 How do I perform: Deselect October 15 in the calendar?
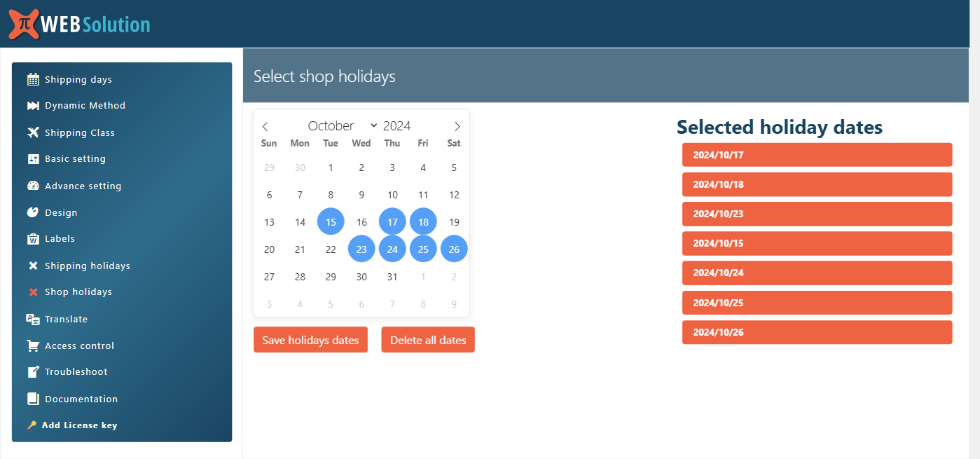pyautogui.click(x=331, y=221)
